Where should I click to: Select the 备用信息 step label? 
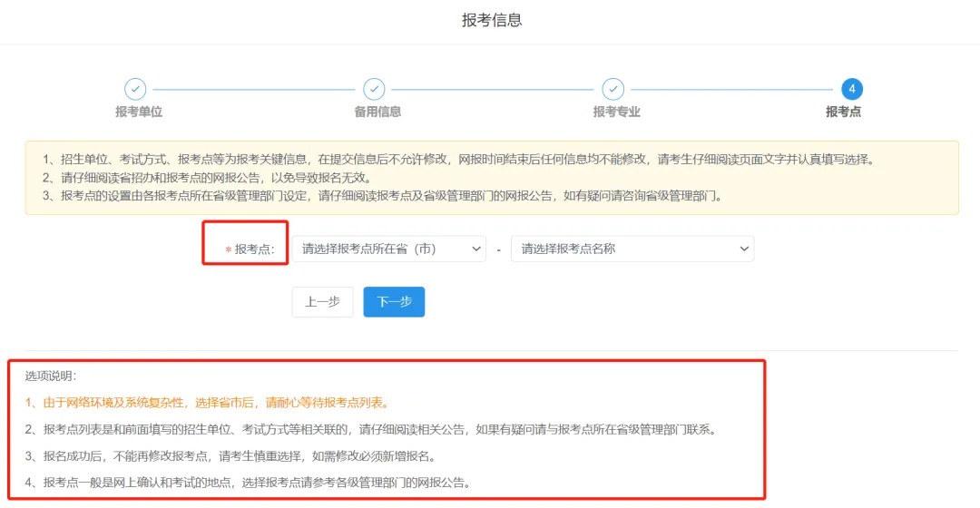coord(377,112)
